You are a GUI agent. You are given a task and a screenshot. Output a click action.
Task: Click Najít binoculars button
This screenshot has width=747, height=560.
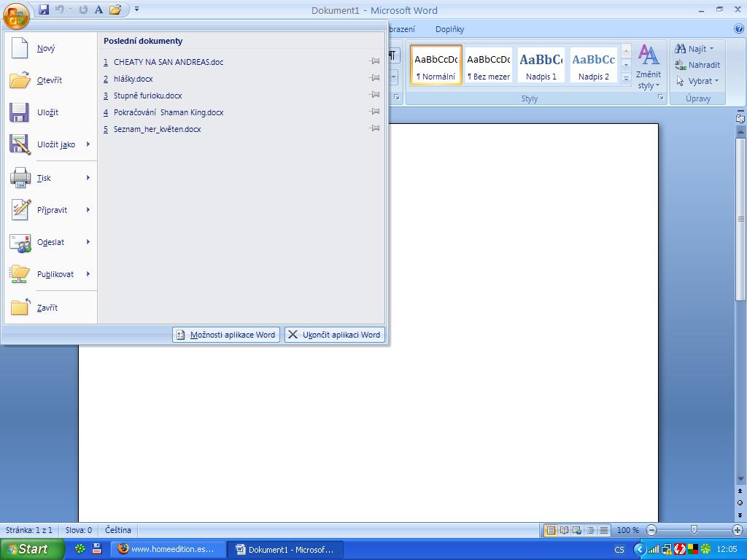point(690,49)
